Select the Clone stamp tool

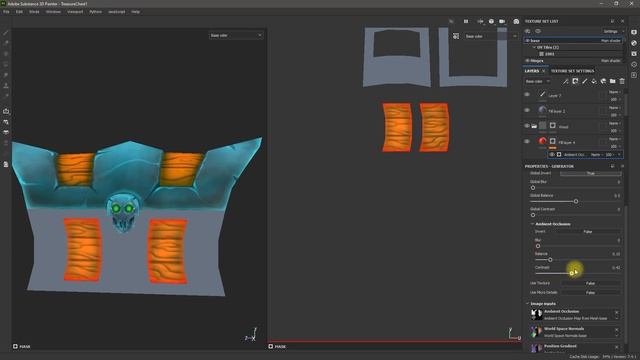click(x=6, y=86)
